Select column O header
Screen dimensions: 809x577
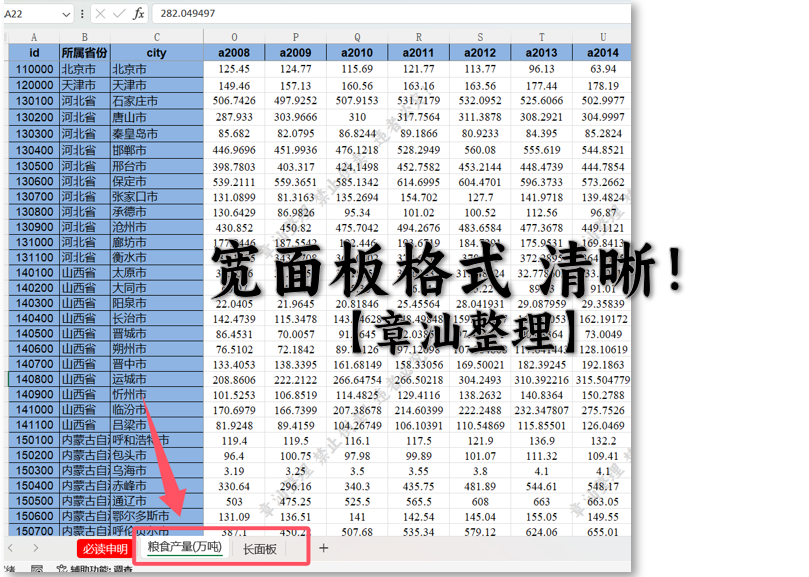point(234,37)
